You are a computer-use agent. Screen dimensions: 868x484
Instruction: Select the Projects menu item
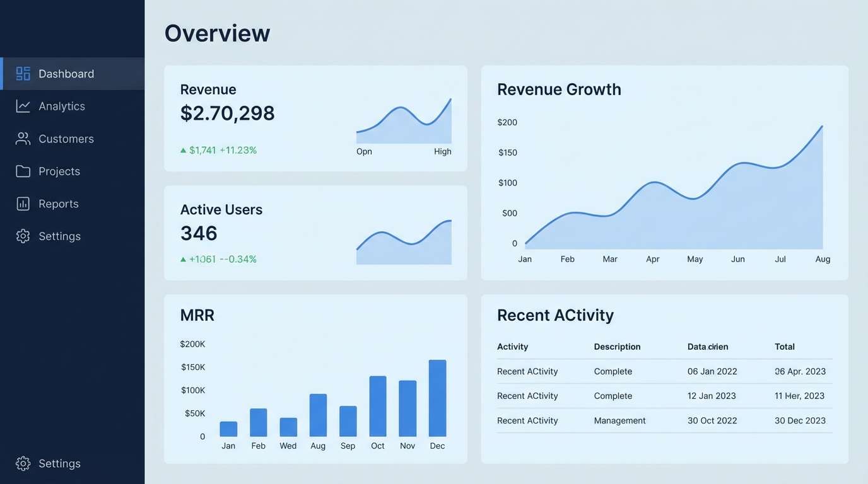[x=59, y=171]
